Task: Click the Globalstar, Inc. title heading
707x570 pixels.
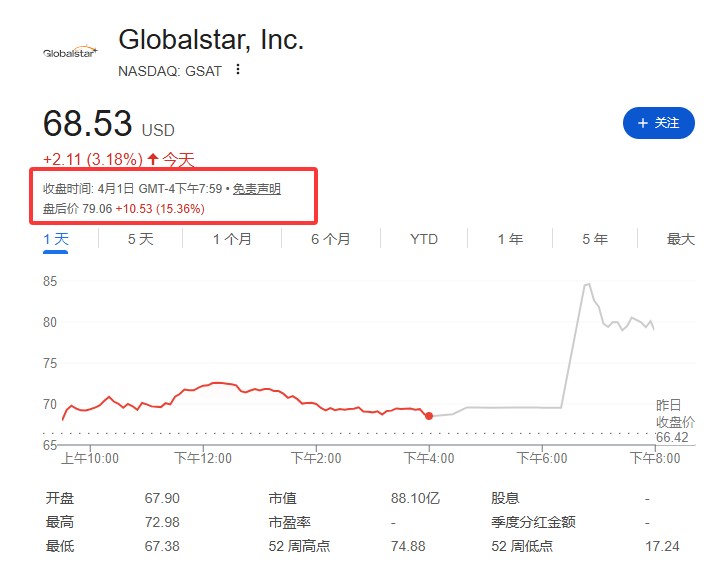Action: [x=211, y=40]
